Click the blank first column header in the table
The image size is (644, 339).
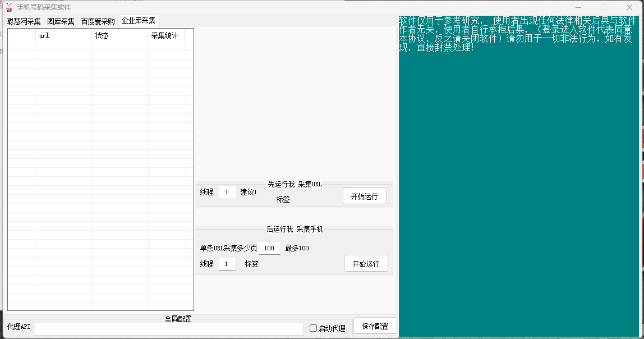point(22,36)
